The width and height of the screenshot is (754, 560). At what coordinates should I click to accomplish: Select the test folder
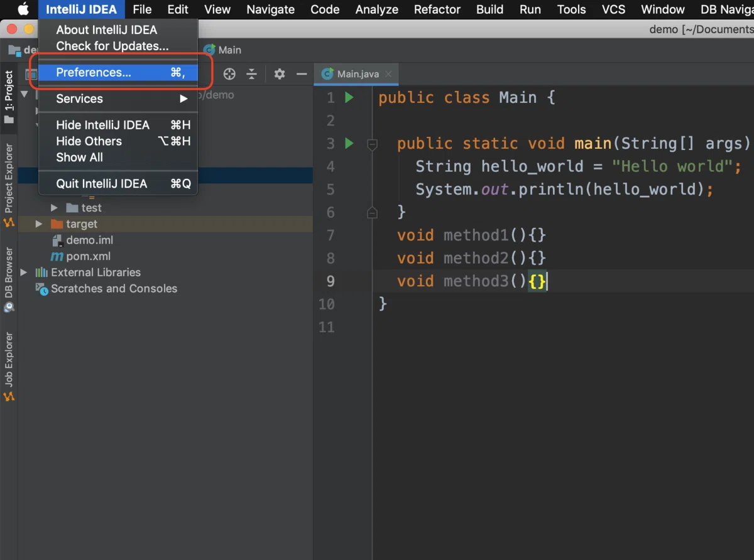tap(91, 208)
